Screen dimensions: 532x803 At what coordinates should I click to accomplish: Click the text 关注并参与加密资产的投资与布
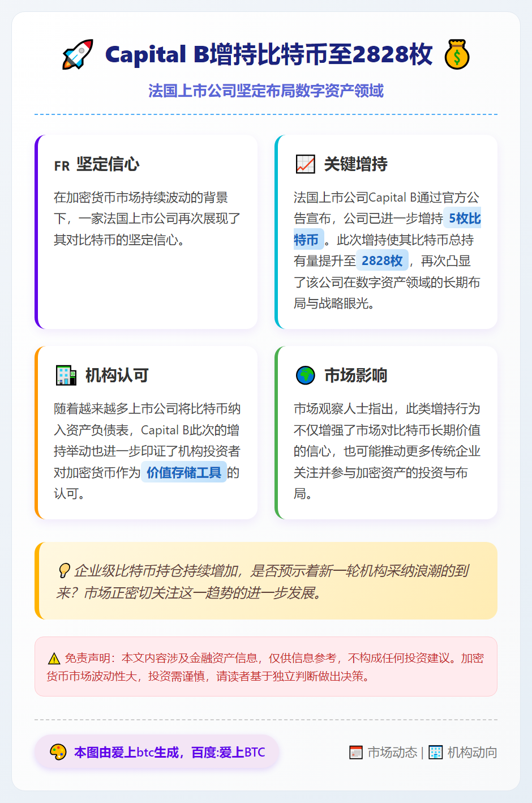click(380, 472)
